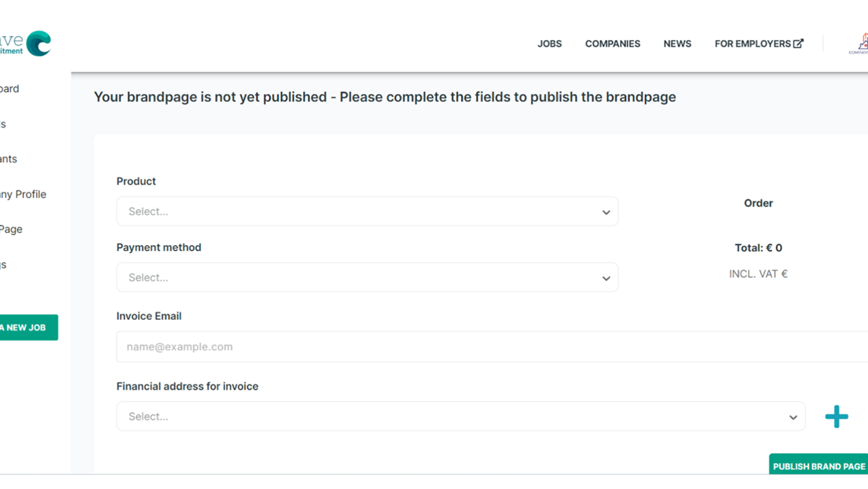
Task: Open the Payment method dropdown
Action: pyautogui.click(x=367, y=277)
